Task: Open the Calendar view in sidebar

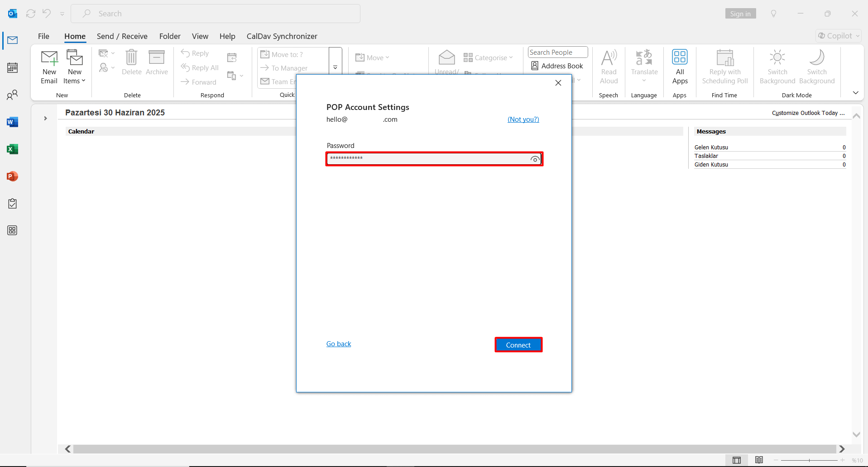Action: [13, 67]
